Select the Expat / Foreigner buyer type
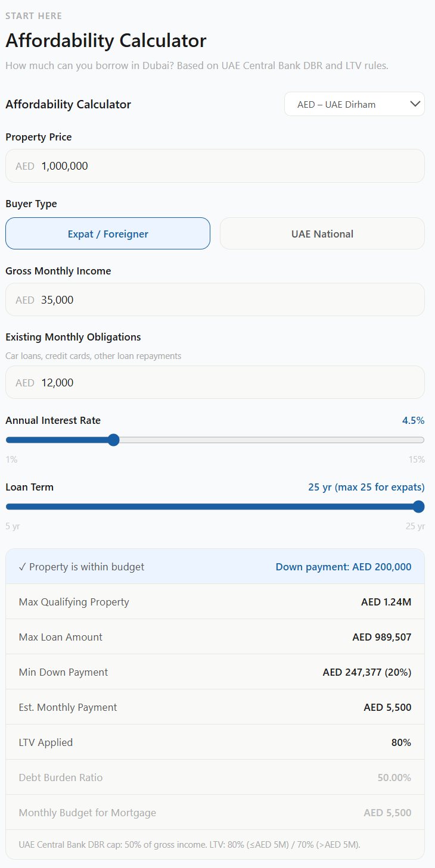The image size is (435, 868). point(108,233)
